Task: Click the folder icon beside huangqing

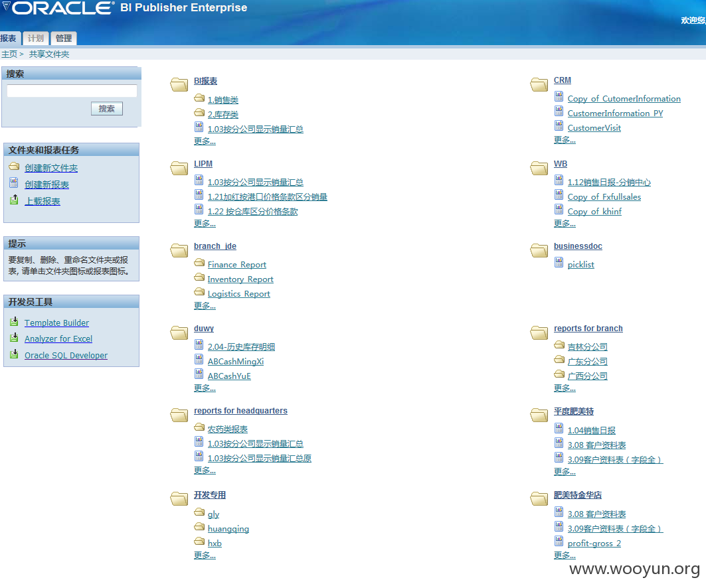Action: 199,526
